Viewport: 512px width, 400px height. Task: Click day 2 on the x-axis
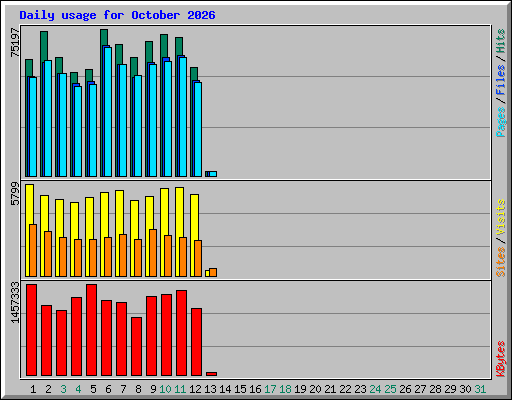pyautogui.click(x=48, y=389)
